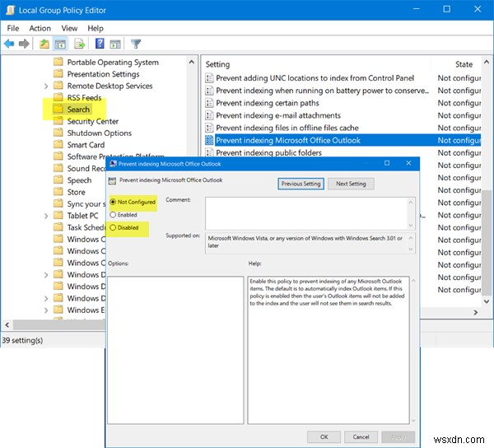Open the Action menu
Viewport: 494px width, 448px height.
click(40, 27)
